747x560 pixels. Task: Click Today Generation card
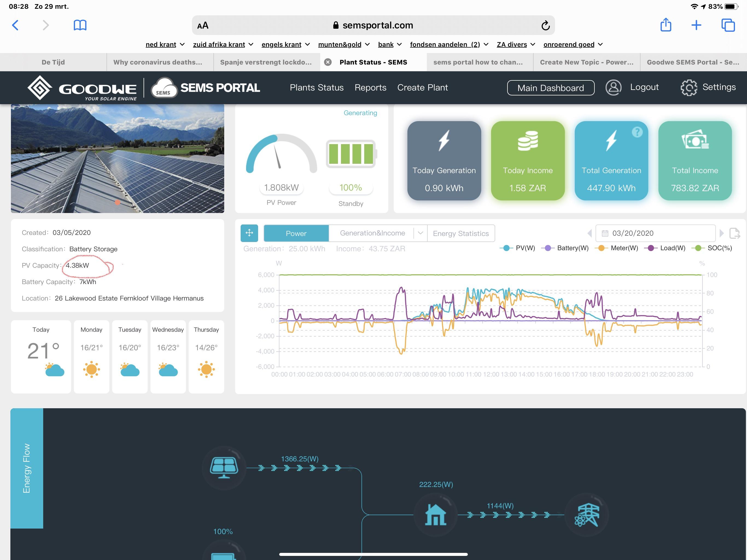click(444, 161)
